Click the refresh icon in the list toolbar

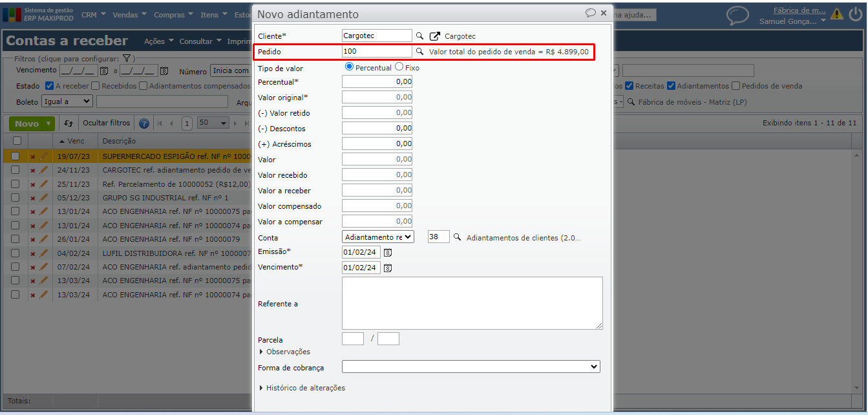click(x=69, y=123)
